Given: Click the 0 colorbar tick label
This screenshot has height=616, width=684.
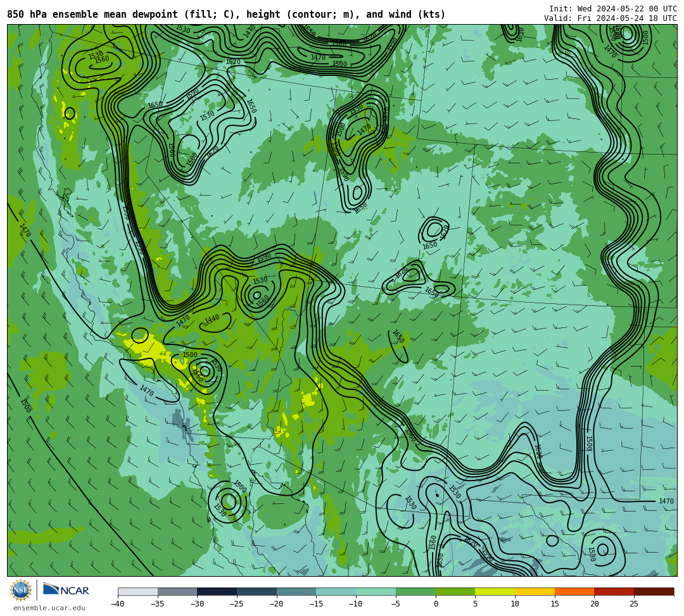Looking at the screenshot, I should click(x=436, y=604).
